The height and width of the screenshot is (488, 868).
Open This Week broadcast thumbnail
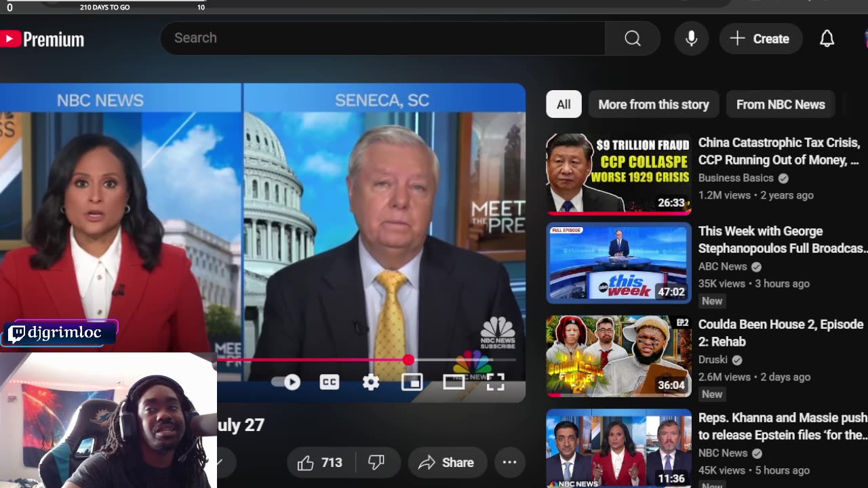click(619, 263)
